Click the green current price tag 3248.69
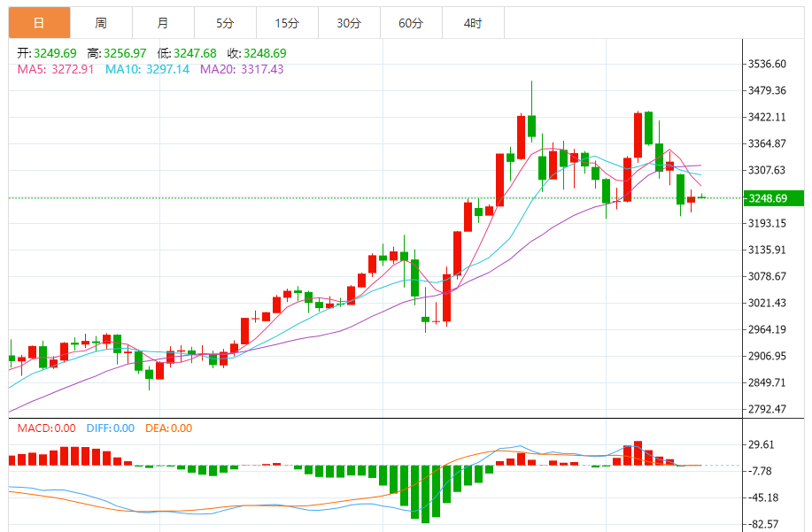The width and height of the screenshot is (812, 532). (x=774, y=198)
